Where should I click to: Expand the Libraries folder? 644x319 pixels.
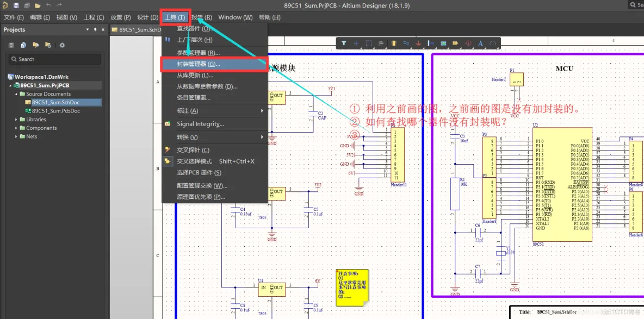(16, 120)
